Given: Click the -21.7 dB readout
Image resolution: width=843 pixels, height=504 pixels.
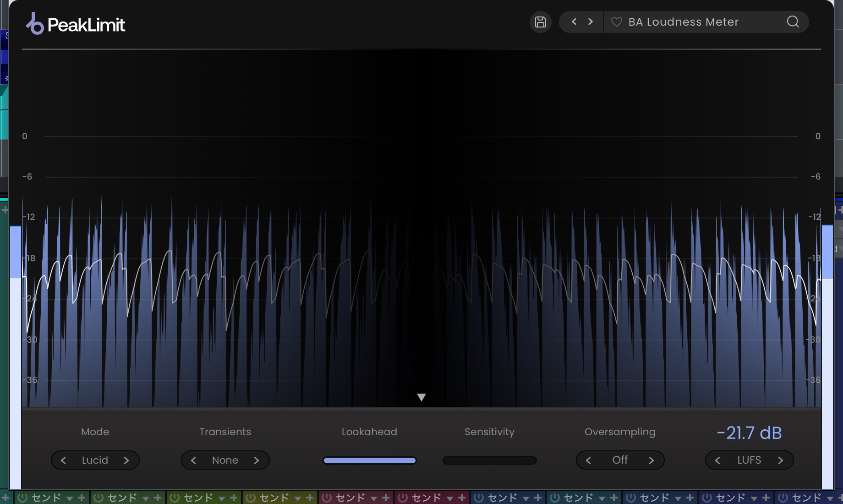Looking at the screenshot, I should [749, 433].
